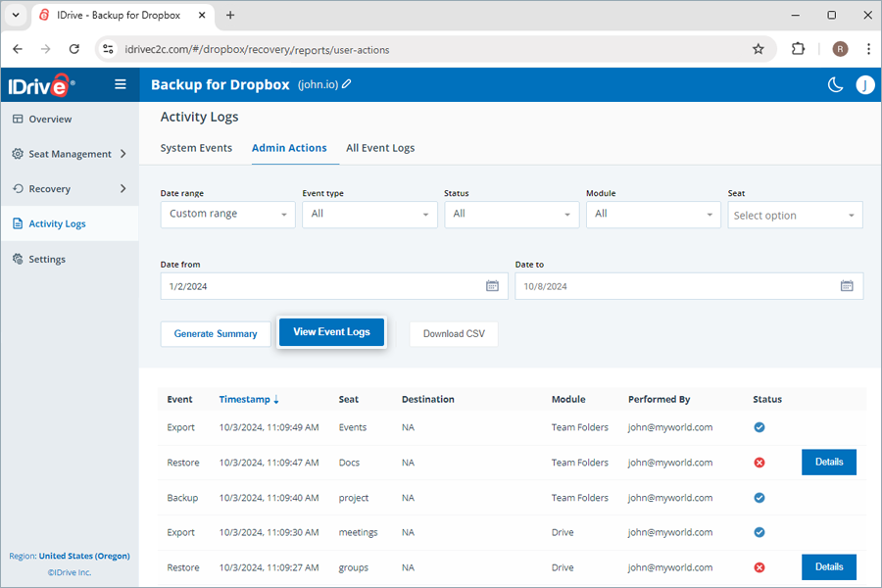882x588 pixels.
Task: Open the Seat select option dropdown
Action: pyautogui.click(x=795, y=215)
